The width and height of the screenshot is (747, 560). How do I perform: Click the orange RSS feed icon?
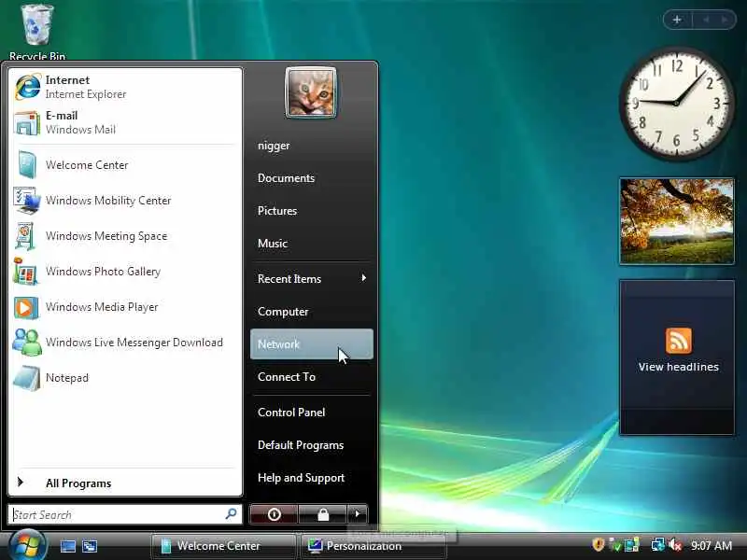(x=679, y=341)
